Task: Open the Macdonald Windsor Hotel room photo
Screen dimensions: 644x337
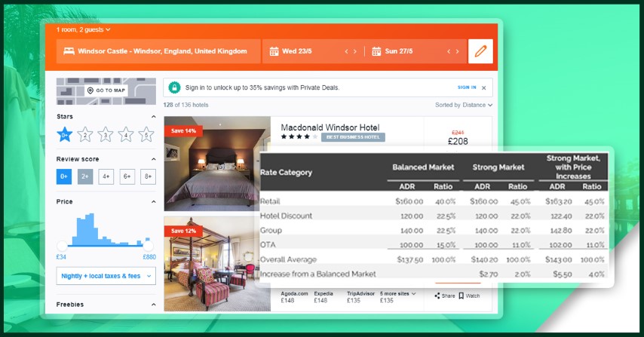Action: pos(217,164)
